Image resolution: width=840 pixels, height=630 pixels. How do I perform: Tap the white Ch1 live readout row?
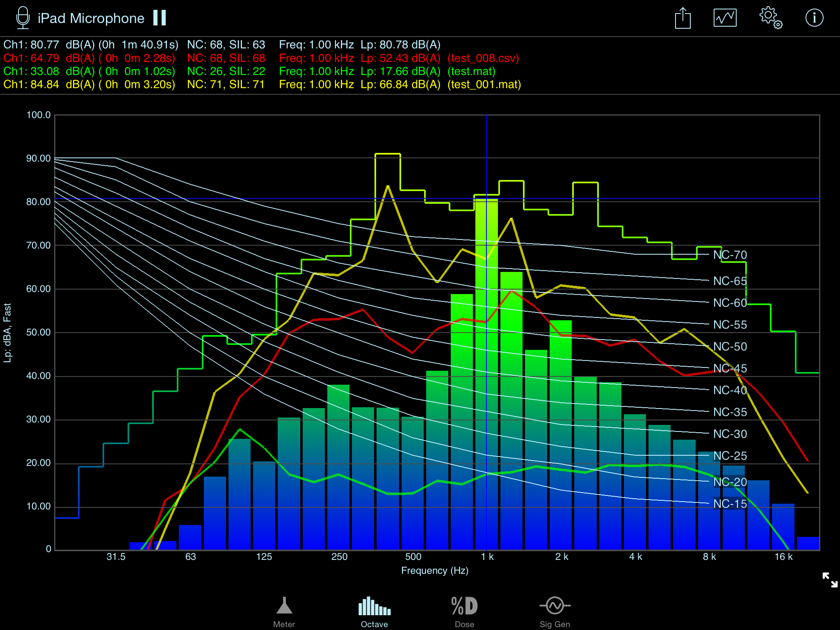tap(221, 45)
